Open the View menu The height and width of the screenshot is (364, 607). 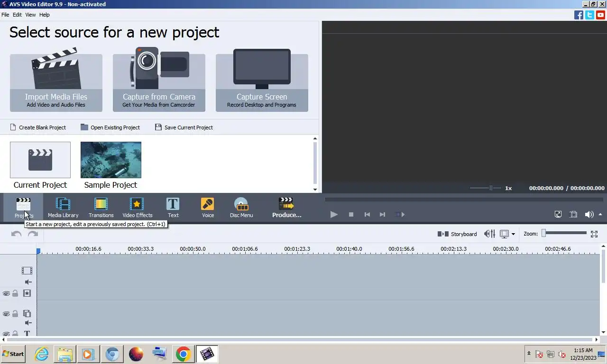point(30,15)
